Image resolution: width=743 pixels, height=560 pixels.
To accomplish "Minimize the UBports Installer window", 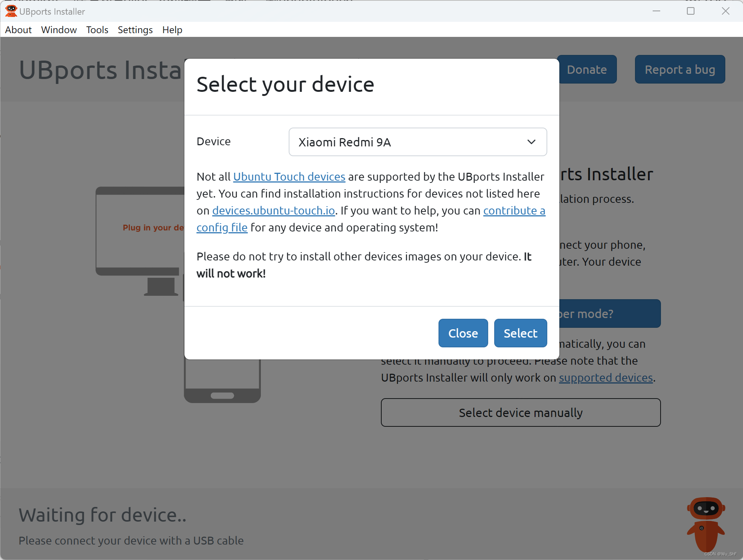I will 656,11.
